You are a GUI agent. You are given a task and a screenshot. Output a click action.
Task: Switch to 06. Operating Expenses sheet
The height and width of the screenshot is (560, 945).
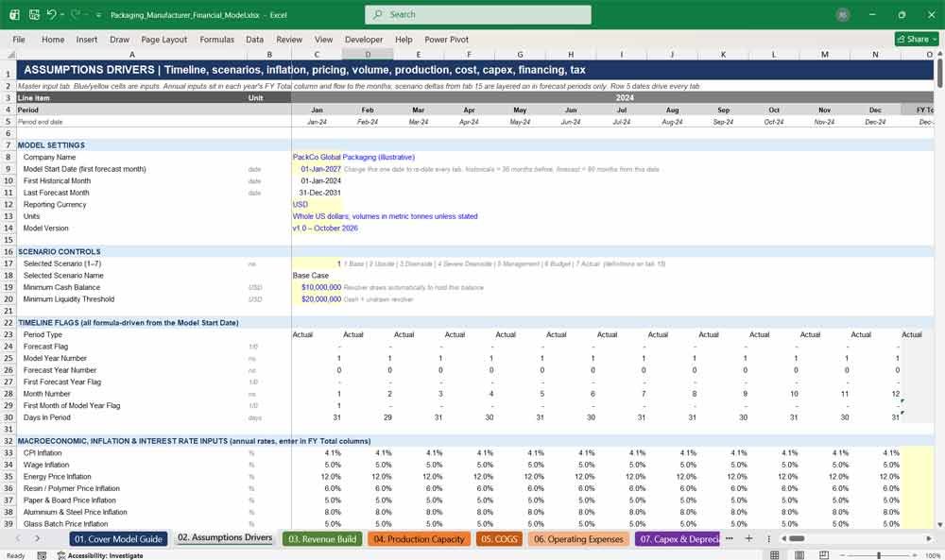[x=578, y=539]
